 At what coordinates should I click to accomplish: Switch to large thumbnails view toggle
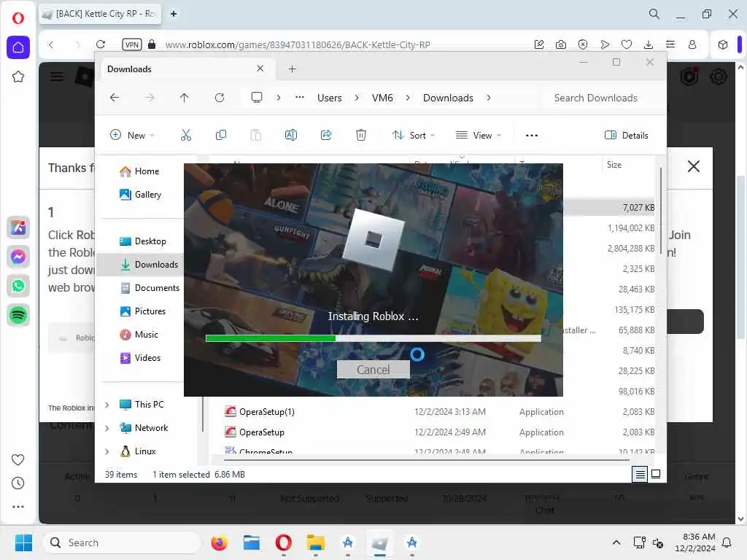(x=656, y=474)
